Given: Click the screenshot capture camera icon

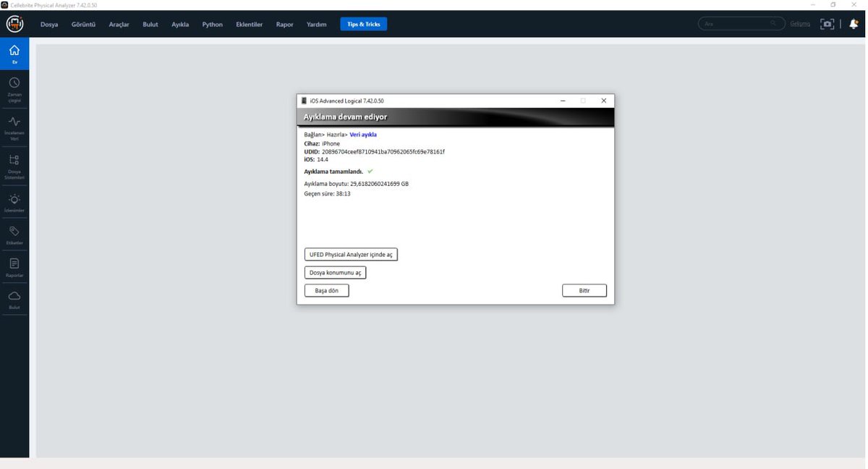Looking at the screenshot, I should (827, 24).
